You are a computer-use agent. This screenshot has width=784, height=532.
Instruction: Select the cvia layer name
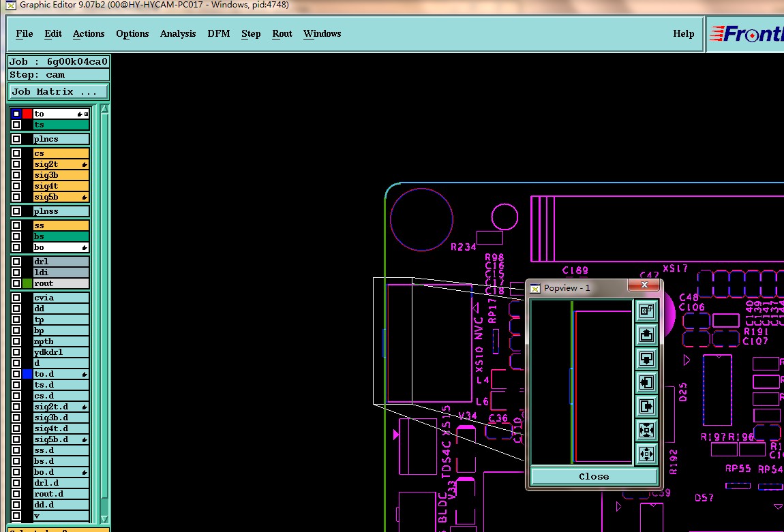click(61, 297)
